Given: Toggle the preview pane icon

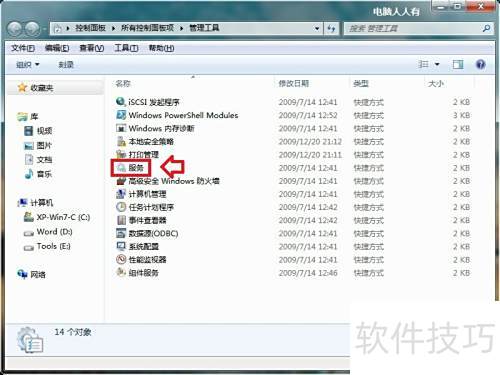Looking at the screenshot, I should point(458,64).
